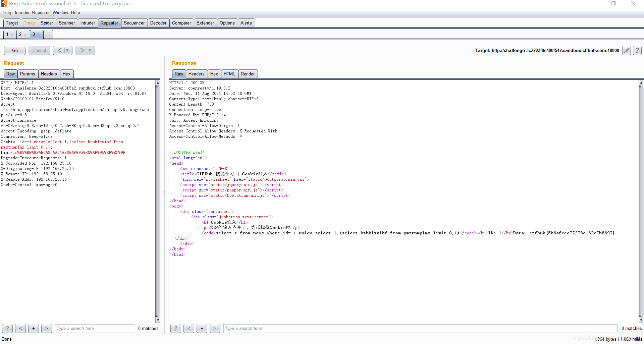Close Repeater tab 1

tap(12, 35)
